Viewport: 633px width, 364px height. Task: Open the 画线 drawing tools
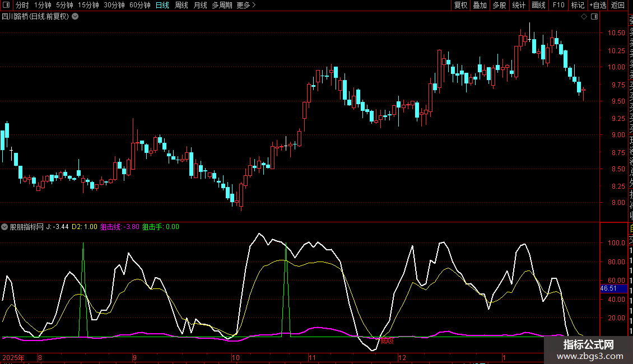click(538, 5)
